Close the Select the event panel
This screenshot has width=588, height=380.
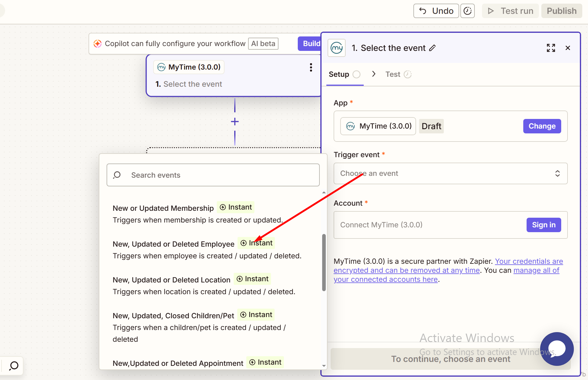568,48
